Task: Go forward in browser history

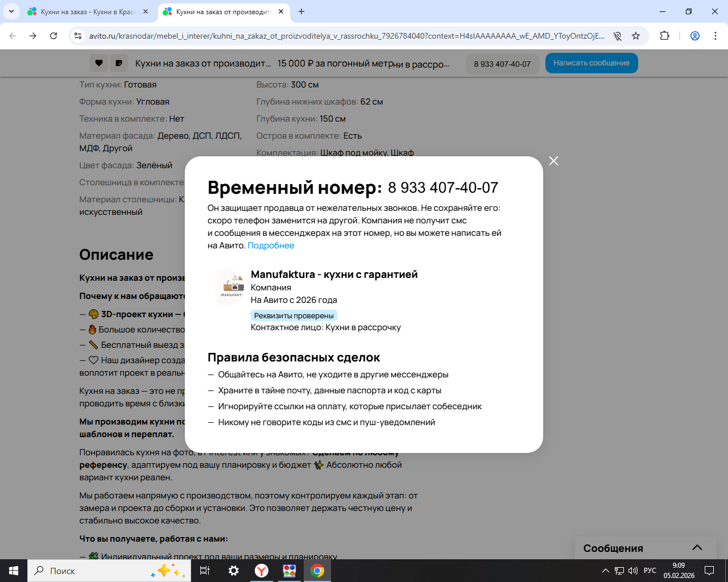Action: [x=33, y=36]
